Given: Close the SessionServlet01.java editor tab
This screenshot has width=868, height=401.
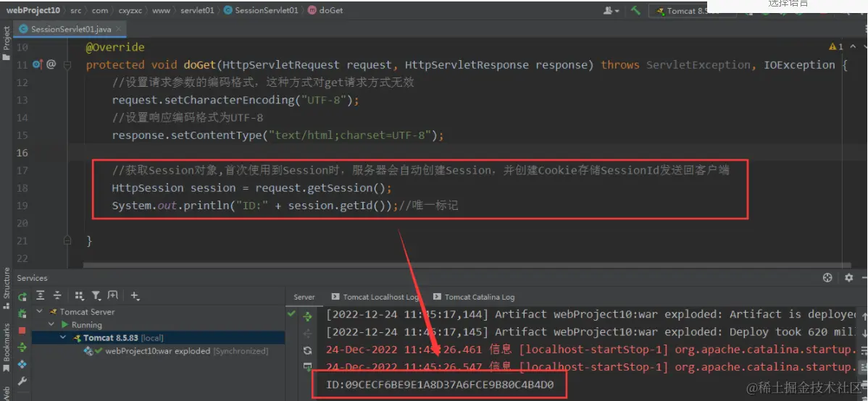Looking at the screenshot, I should point(120,29).
